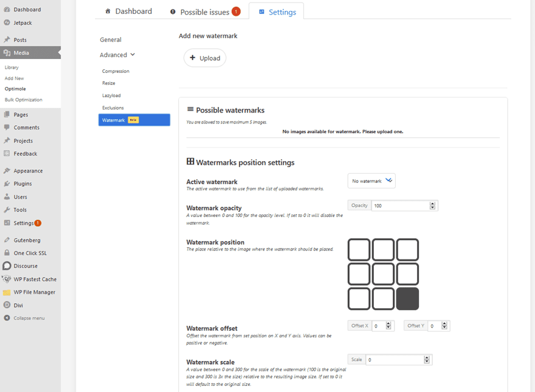Click the WP Fastest Cache cheetah icon
Image resolution: width=535 pixels, height=392 pixels.
7,279
